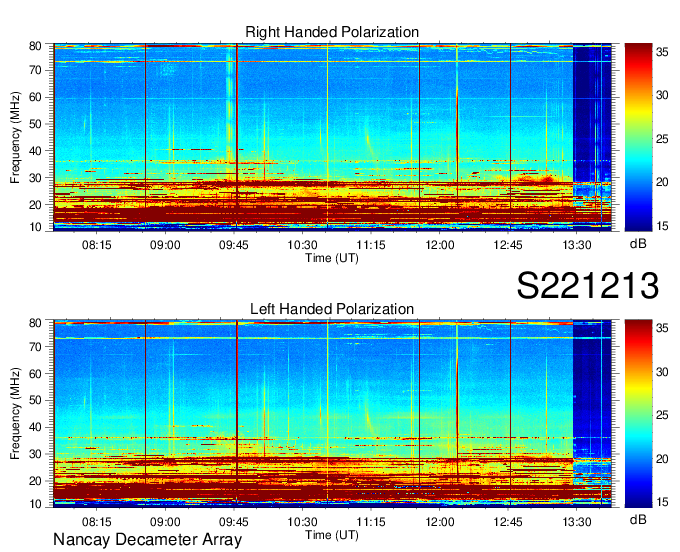Screen dimensions: 680x552
Task: Click the 09:00 tick under Right Handed plot
Action: pyautogui.click(x=165, y=245)
